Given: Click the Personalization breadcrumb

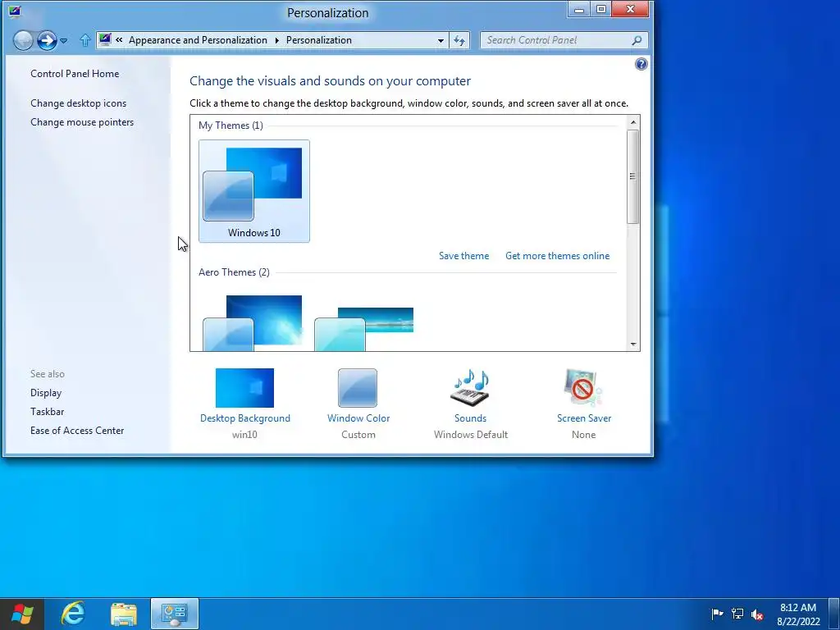Looking at the screenshot, I should tap(319, 40).
